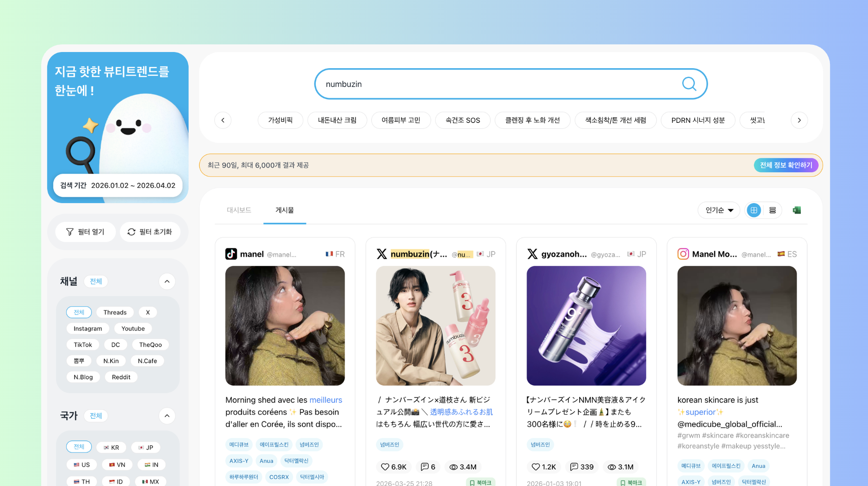Collapse the 채널 filter section

pos(167,282)
